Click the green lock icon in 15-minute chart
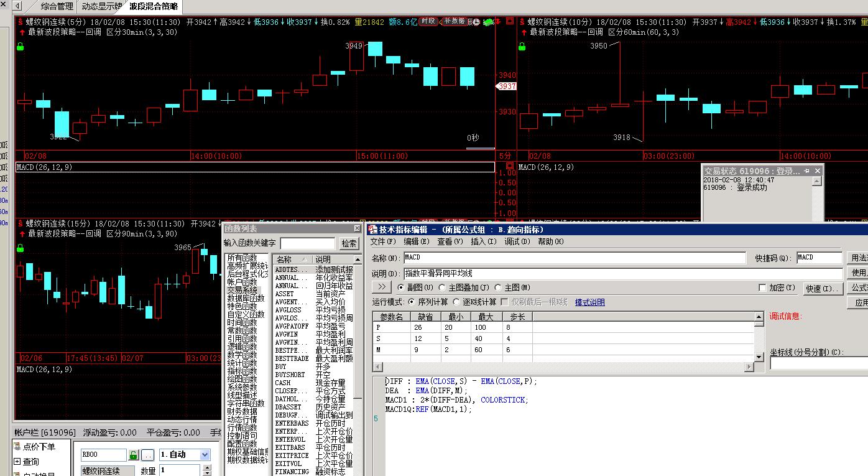The height and width of the screenshot is (476, 868). pyautogui.click(x=20, y=248)
